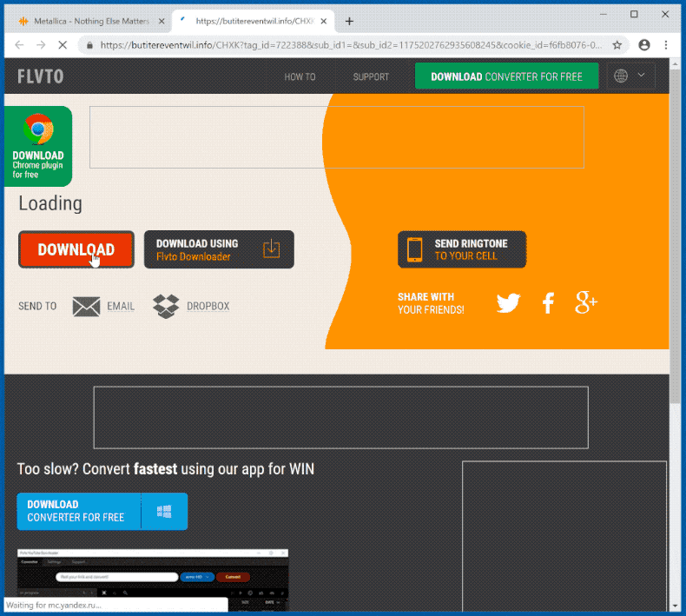
Task: Click the Chrome plugin download badge
Action: click(x=38, y=146)
